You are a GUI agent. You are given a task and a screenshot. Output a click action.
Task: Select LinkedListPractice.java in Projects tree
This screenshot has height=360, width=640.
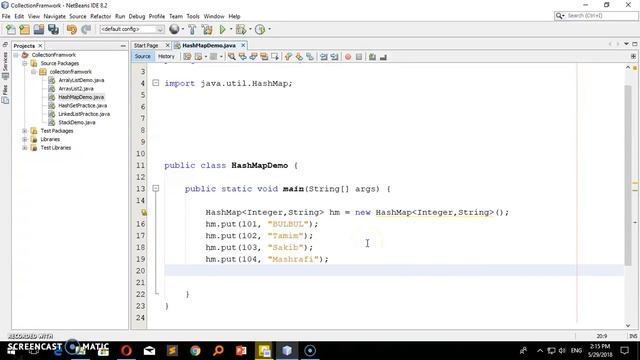(x=84, y=114)
